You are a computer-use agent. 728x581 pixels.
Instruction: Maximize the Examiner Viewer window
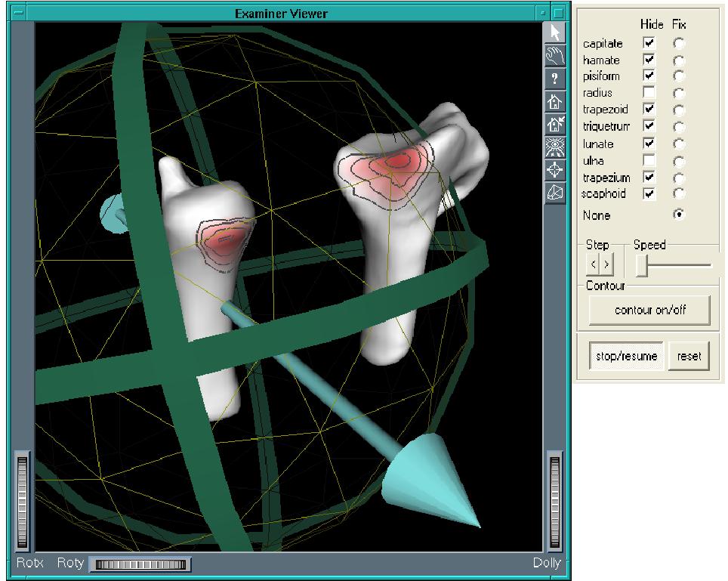[559, 14]
